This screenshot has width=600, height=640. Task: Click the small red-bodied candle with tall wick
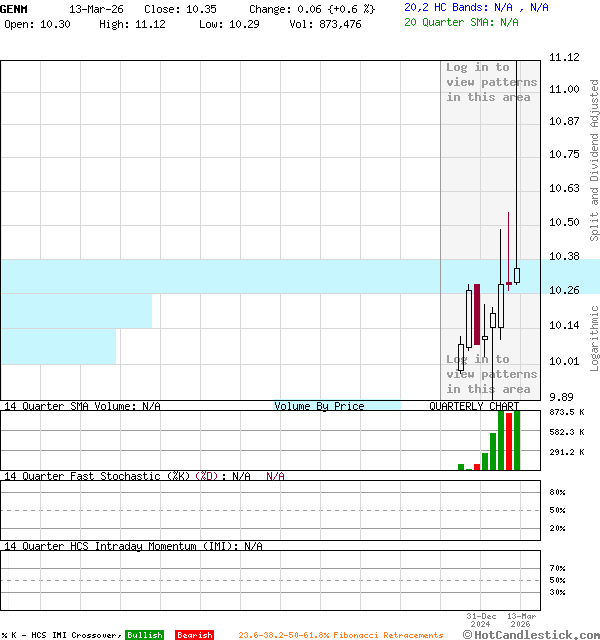(x=509, y=284)
